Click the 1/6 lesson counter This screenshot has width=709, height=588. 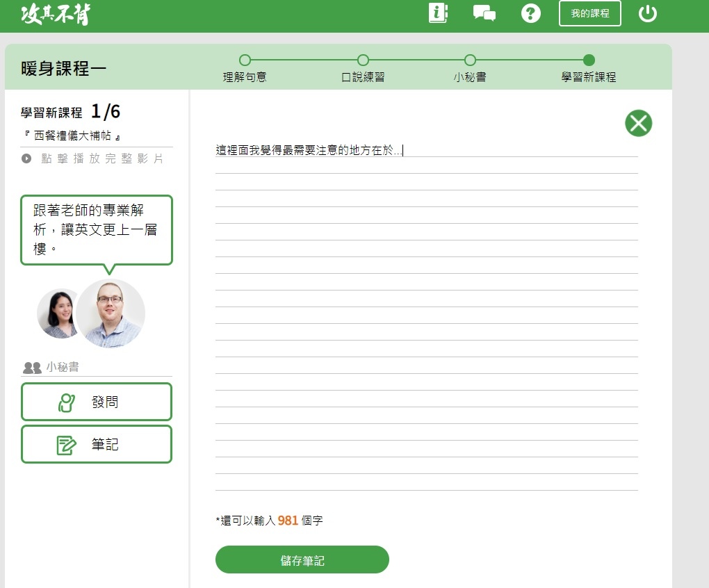click(x=106, y=112)
